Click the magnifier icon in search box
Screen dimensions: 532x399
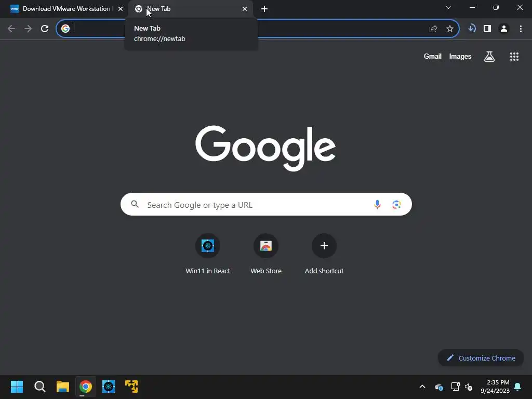(x=135, y=204)
